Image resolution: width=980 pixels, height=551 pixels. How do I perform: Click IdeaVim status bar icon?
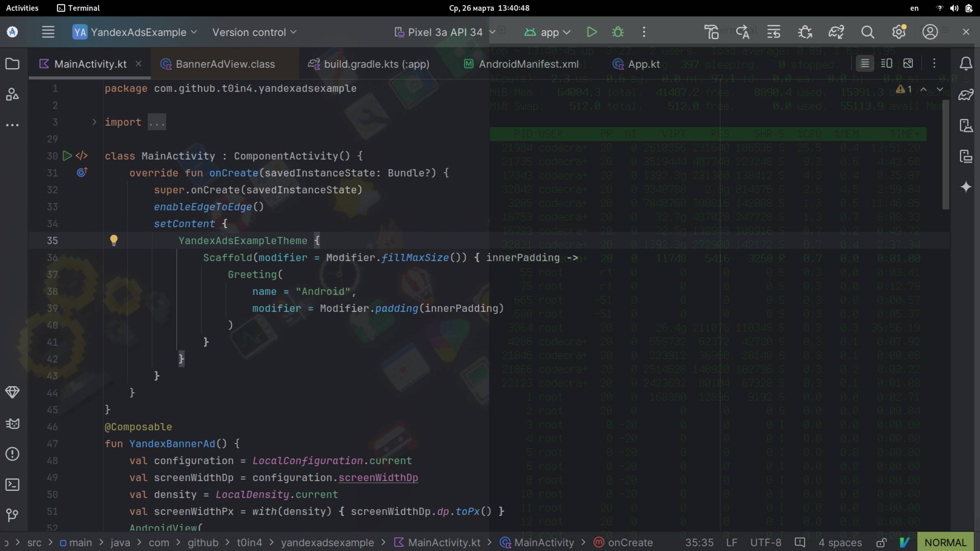tap(905, 542)
